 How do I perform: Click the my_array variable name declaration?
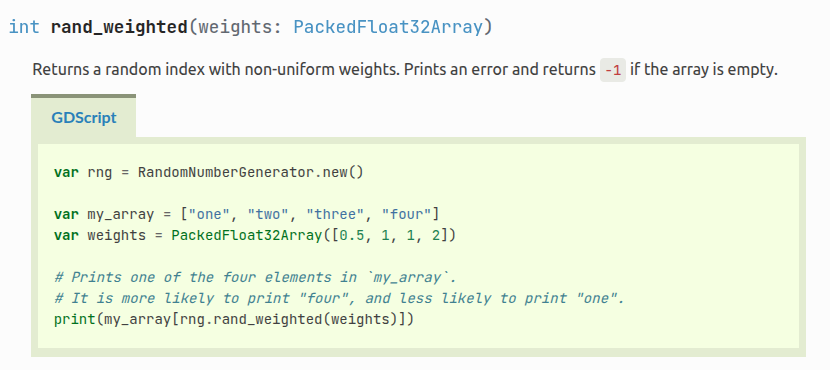point(120,214)
